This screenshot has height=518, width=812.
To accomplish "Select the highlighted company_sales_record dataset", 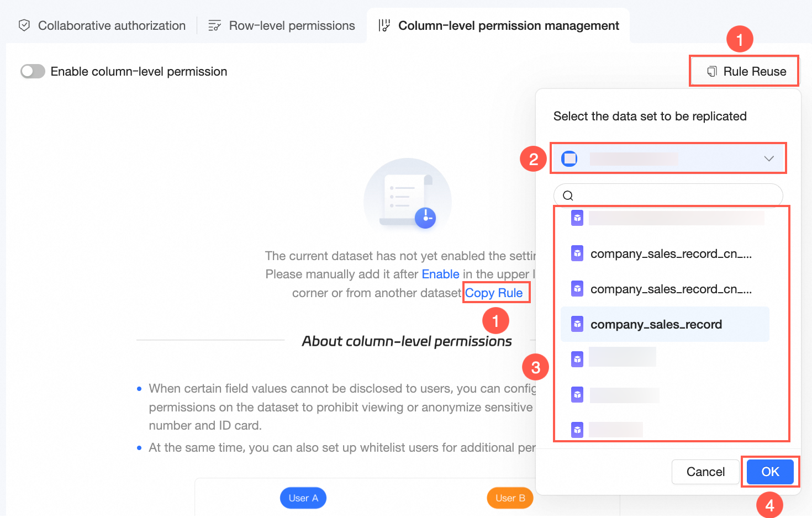I will 656,324.
